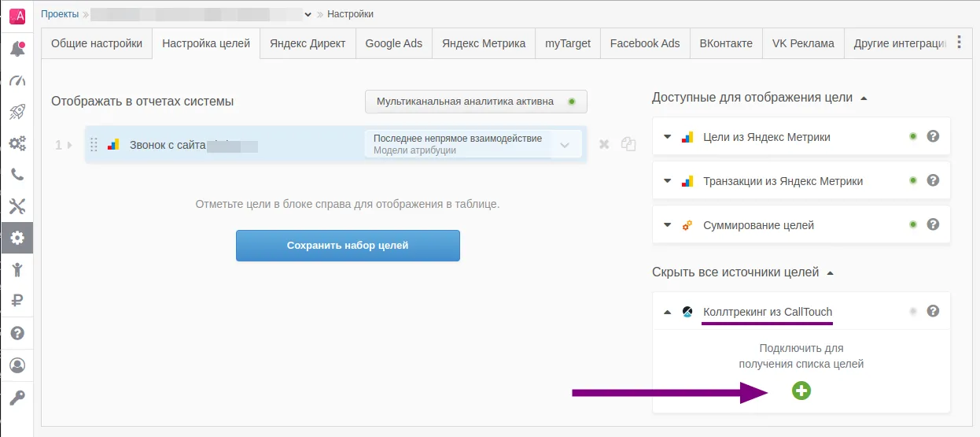
Task: Click the rocket icon in sidebar
Action: (17, 112)
